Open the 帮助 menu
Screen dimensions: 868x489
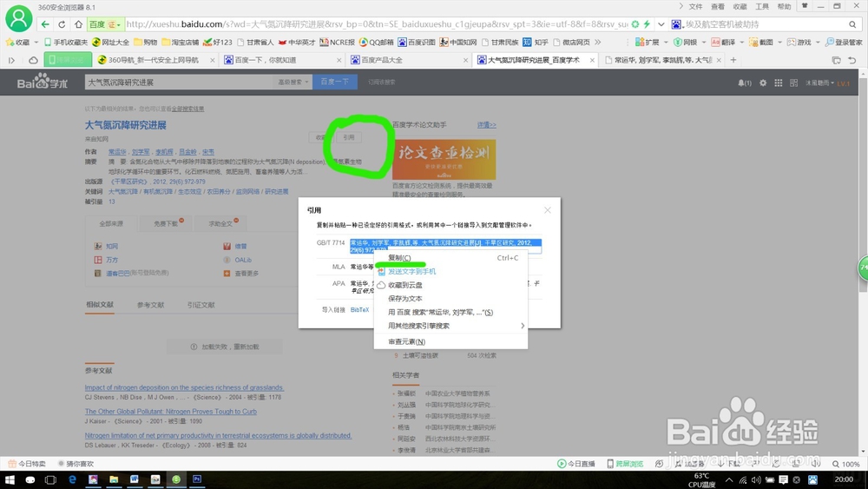(785, 7)
